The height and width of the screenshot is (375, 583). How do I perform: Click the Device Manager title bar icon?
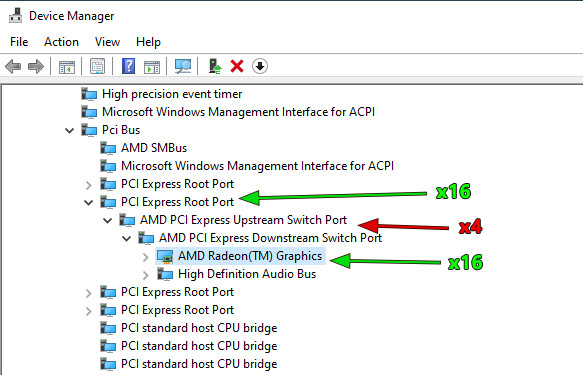[x=15, y=16]
